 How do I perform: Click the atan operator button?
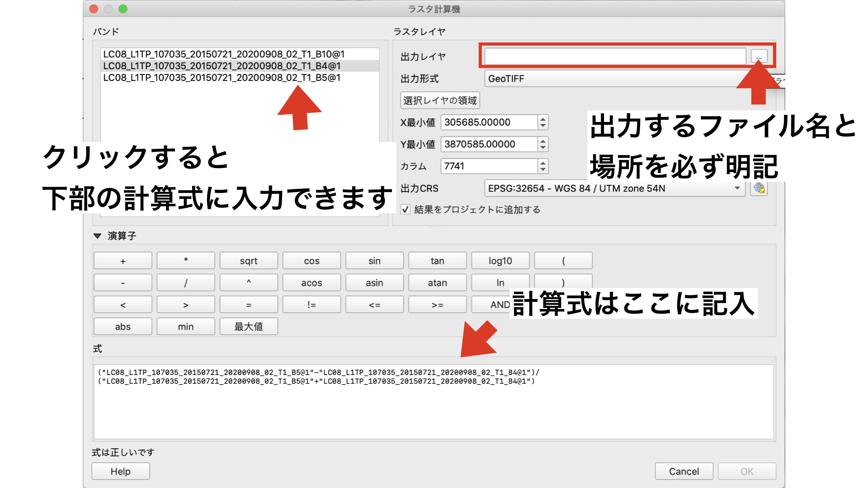pyautogui.click(x=437, y=283)
